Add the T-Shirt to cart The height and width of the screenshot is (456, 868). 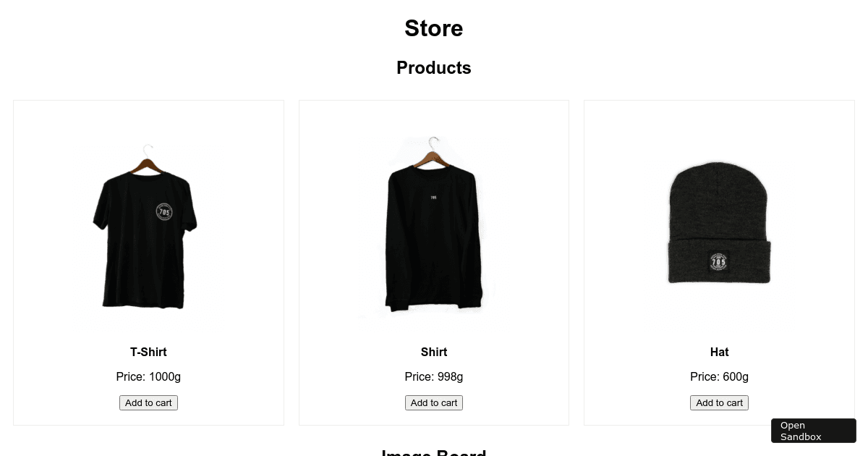(x=148, y=403)
